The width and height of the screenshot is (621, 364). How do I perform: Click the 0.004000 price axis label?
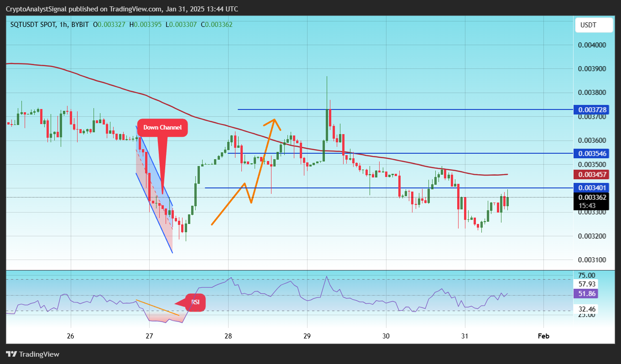(x=592, y=45)
